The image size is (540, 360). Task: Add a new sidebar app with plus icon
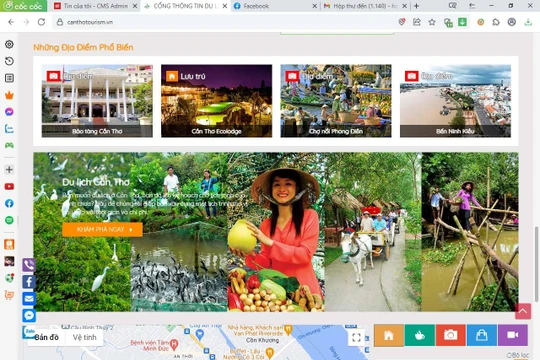[x=9, y=169]
